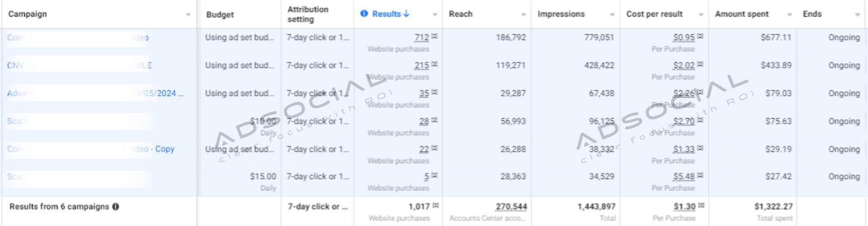
Task: Expand the Amount spent column menu
Action: pos(789,15)
